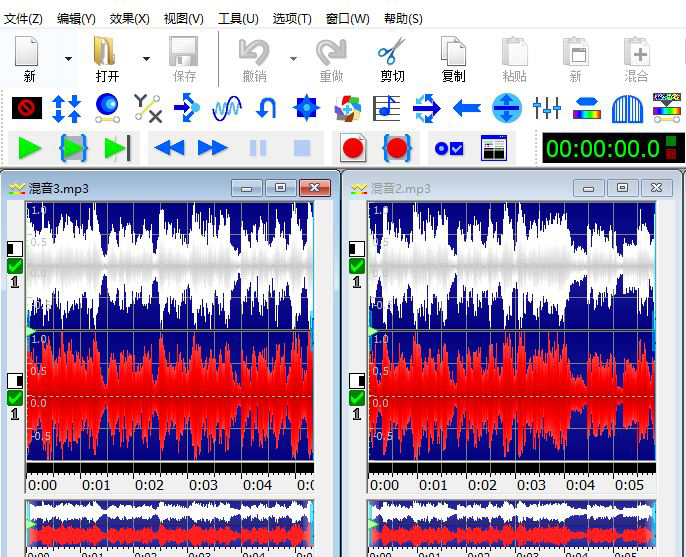Open the 帮助(S) menu
The height and width of the screenshot is (557, 686).
pyautogui.click(x=403, y=19)
